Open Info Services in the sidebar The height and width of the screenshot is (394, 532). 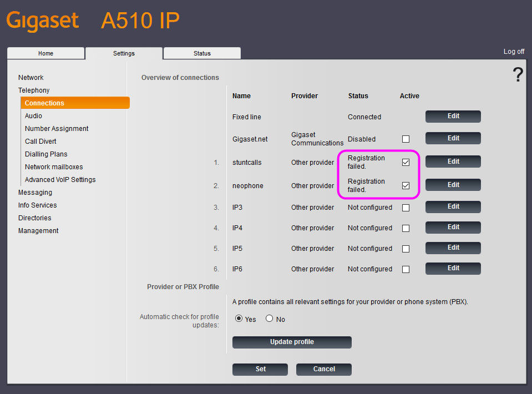coord(38,205)
